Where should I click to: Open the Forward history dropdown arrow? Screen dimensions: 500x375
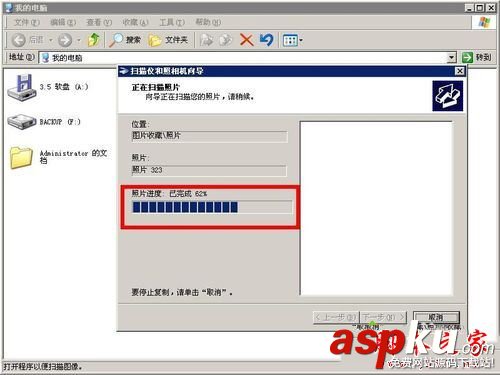(79, 40)
